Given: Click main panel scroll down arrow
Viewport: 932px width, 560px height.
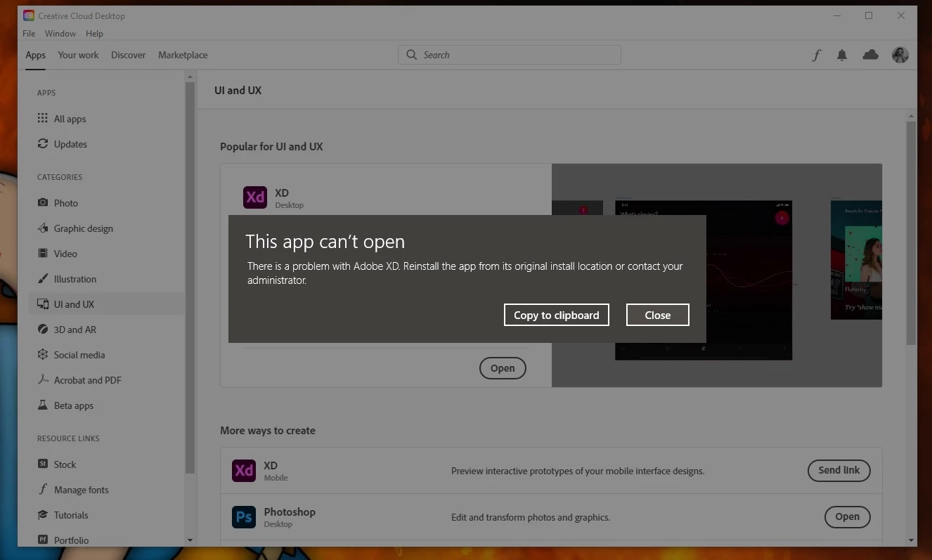Looking at the screenshot, I should pos(912,540).
